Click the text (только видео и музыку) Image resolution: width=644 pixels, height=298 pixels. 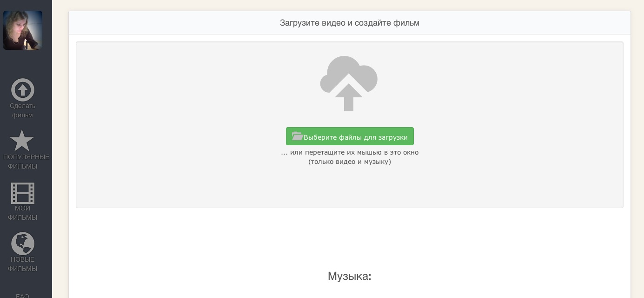[x=350, y=162]
